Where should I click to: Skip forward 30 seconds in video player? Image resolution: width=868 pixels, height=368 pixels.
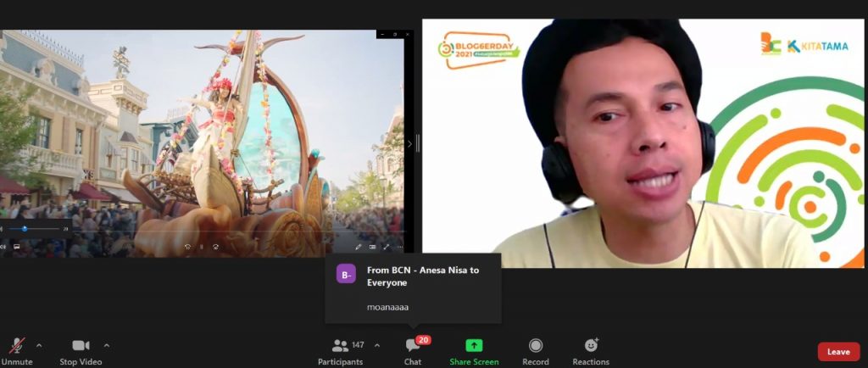pyautogui.click(x=215, y=247)
